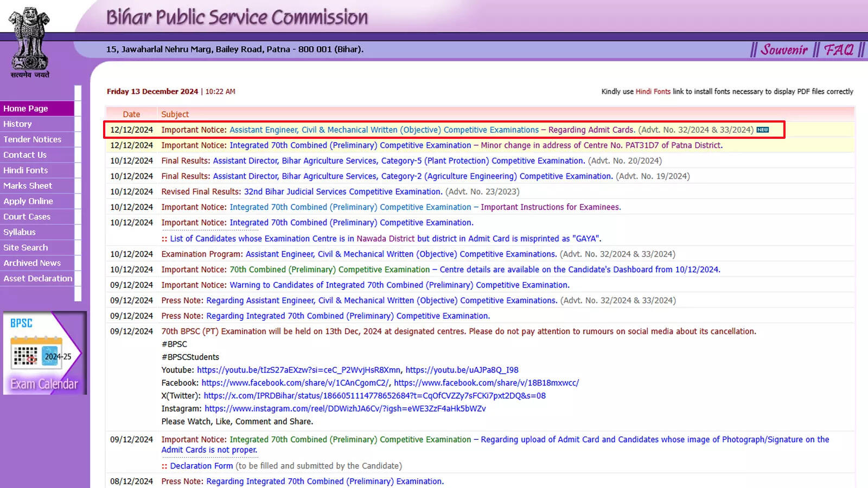Viewport: 868px width, 488px height.
Task: Navigate to the Home Page
Action: pos(25,108)
